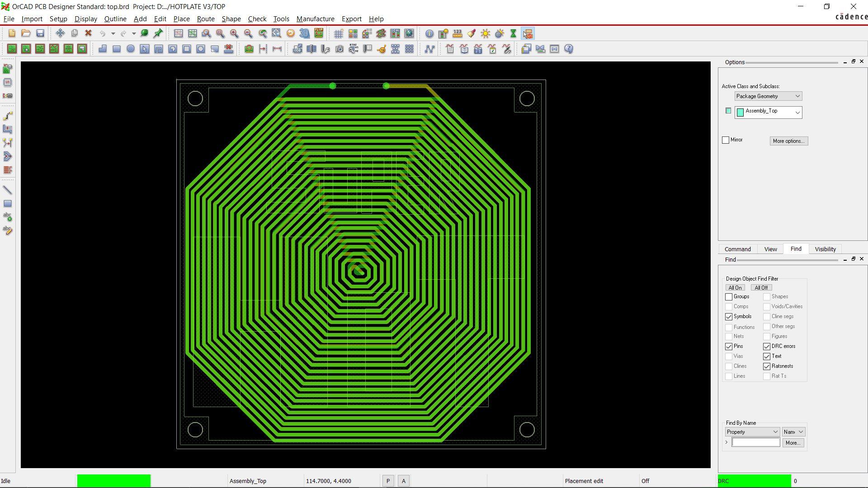Click the search input field in Find panel
The height and width of the screenshot is (488, 868).
tap(755, 442)
